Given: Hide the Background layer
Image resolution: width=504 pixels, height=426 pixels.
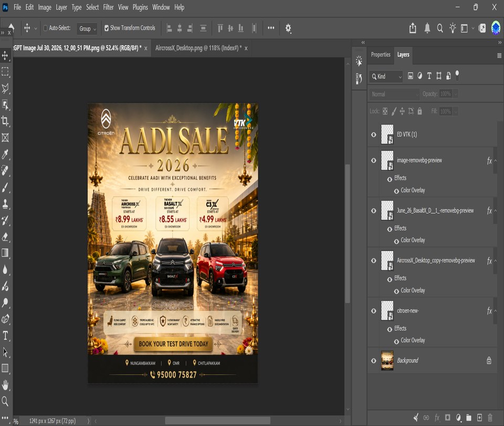Looking at the screenshot, I should (x=373, y=361).
